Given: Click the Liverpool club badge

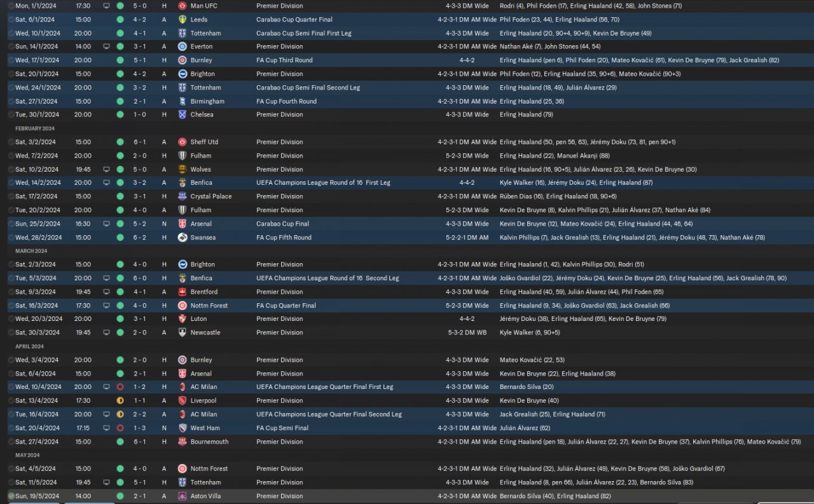Looking at the screenshot, I should [183, 400].
